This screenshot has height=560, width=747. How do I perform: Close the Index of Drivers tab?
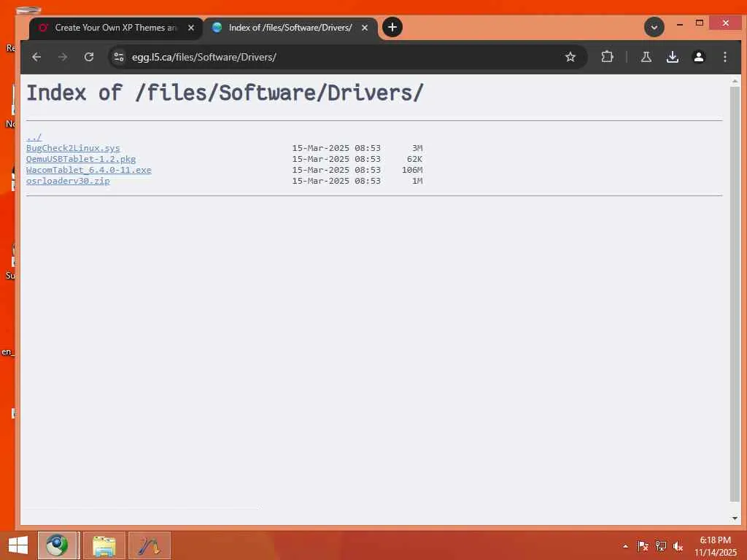(365, 28)
